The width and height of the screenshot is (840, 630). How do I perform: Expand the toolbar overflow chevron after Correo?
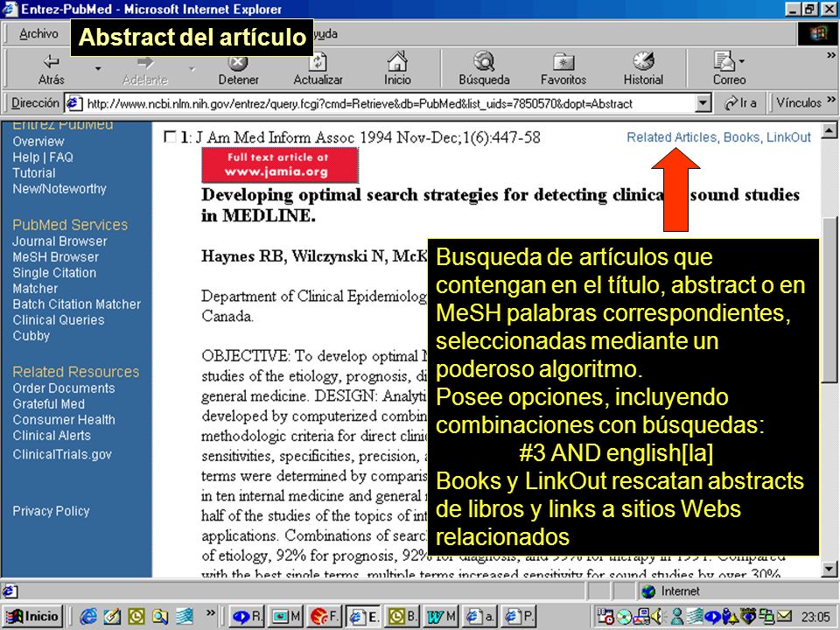coord(831,55)
